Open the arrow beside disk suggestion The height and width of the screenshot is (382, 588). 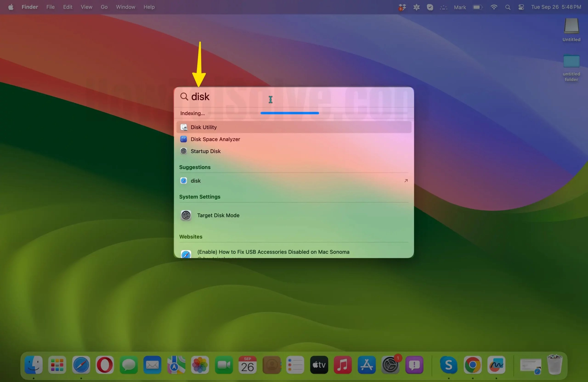click(406, 180)
